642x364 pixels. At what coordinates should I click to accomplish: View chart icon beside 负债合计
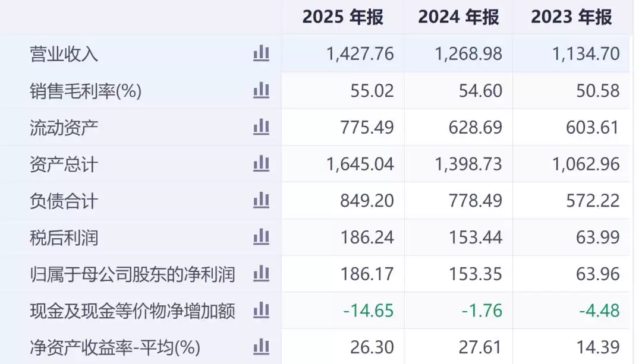point(261,200)
